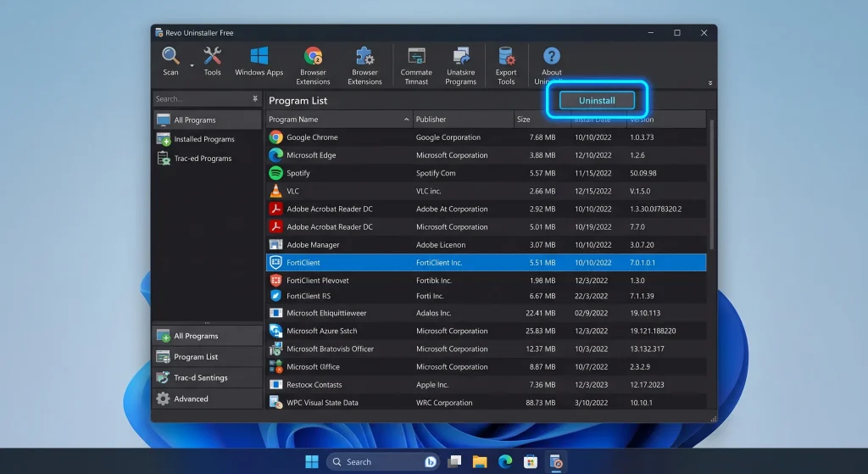The image size is (868, 474).
Task: Select the highlighted FortiClient shield icon
Action: pyautogui.click(x=275, y=263)
